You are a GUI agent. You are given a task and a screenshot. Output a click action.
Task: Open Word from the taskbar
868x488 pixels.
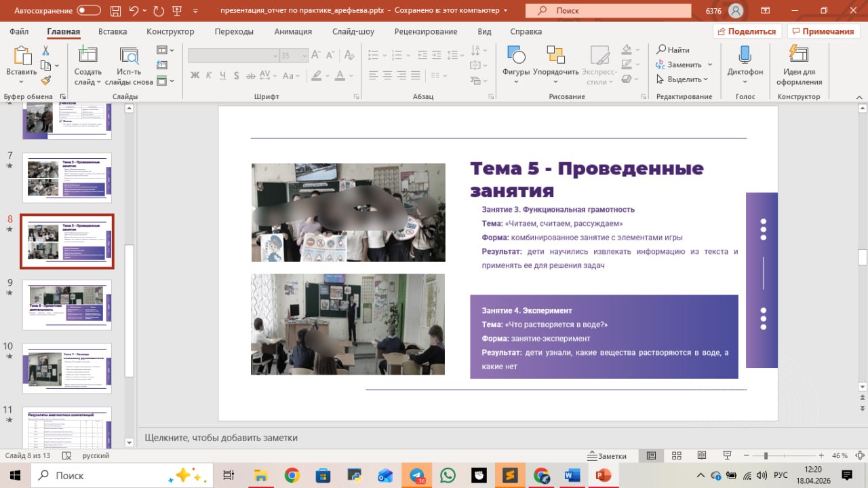(572, 475)
